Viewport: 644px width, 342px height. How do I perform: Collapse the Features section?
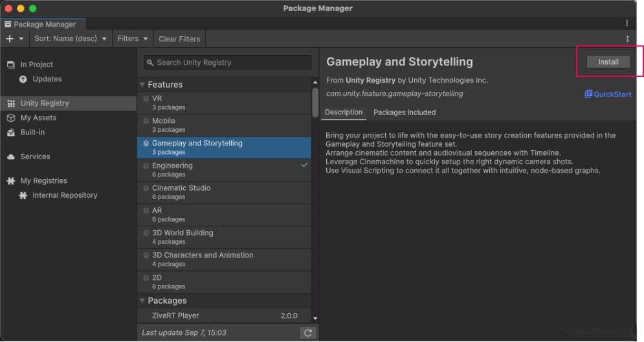tap(142, 85)
